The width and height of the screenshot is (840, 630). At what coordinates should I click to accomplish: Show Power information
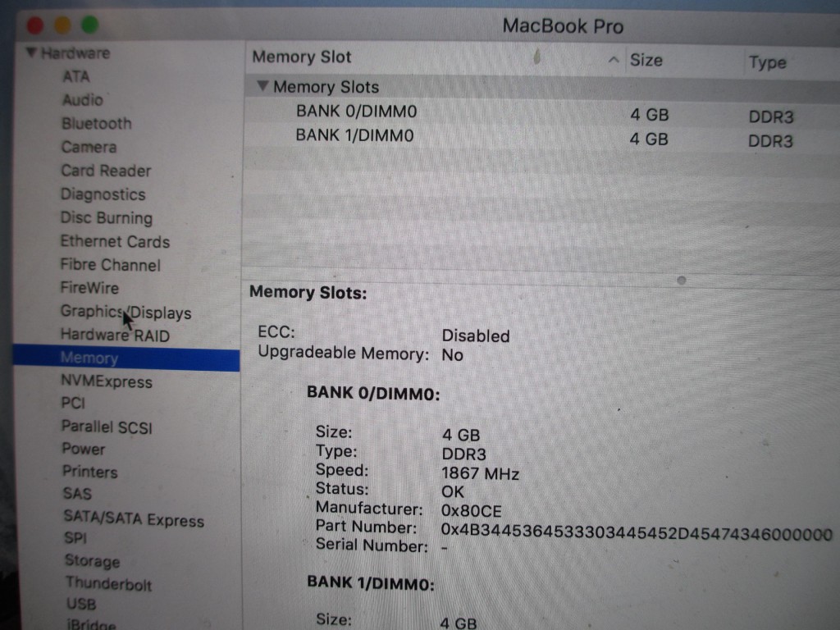(84, 449)
